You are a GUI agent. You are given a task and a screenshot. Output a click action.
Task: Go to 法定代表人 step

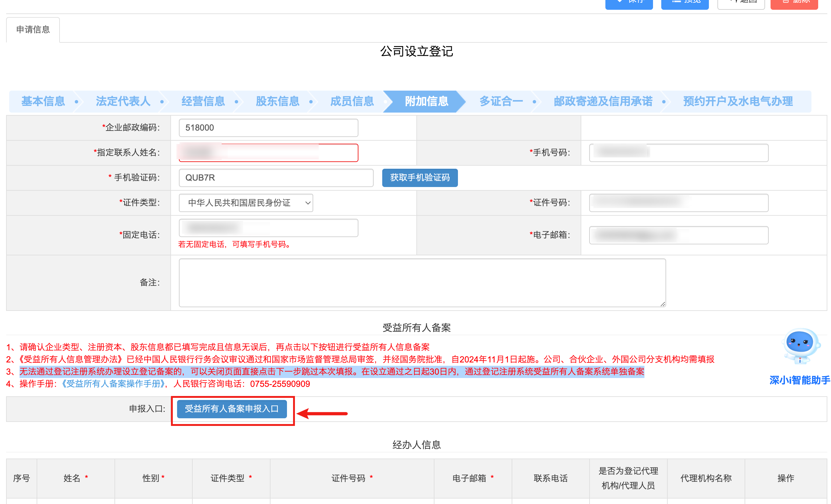(x=123, y=101)
